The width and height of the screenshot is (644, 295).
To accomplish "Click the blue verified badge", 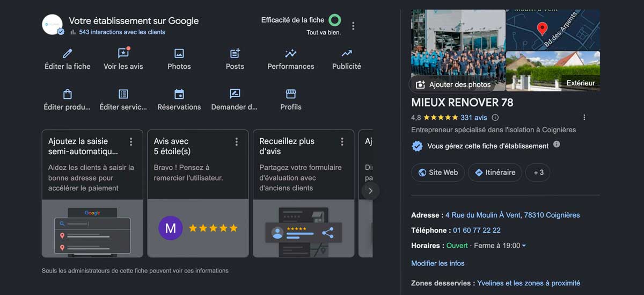I will pyautogui.click(x=417, y=146).
